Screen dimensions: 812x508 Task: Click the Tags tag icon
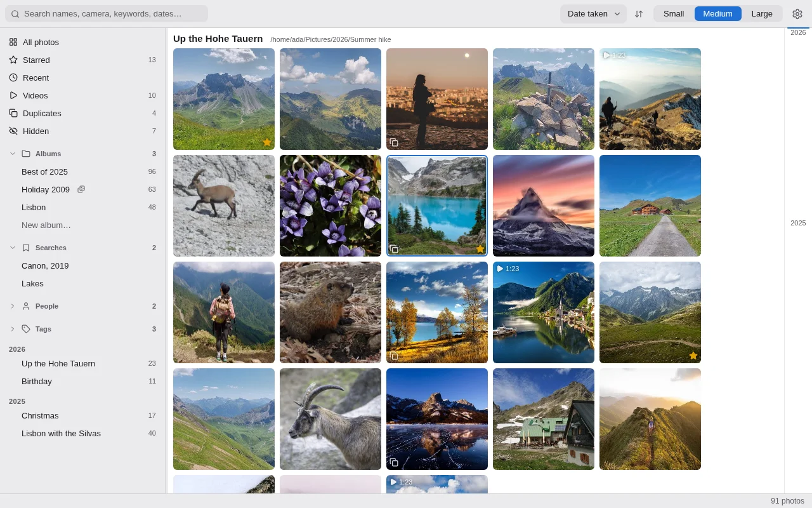tap(26, 329)
